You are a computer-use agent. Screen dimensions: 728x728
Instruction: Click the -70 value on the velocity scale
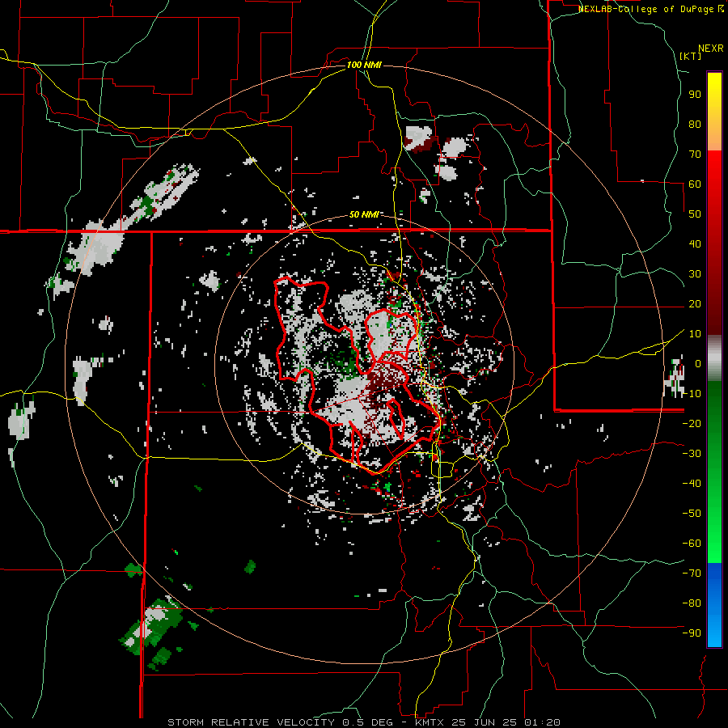point(692,574)
